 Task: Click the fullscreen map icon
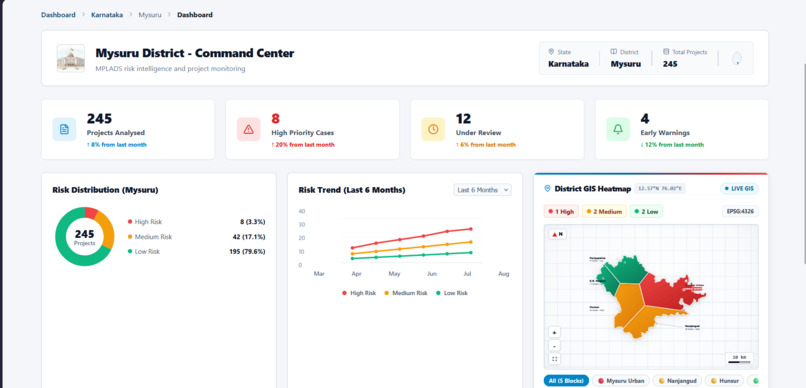555,359
